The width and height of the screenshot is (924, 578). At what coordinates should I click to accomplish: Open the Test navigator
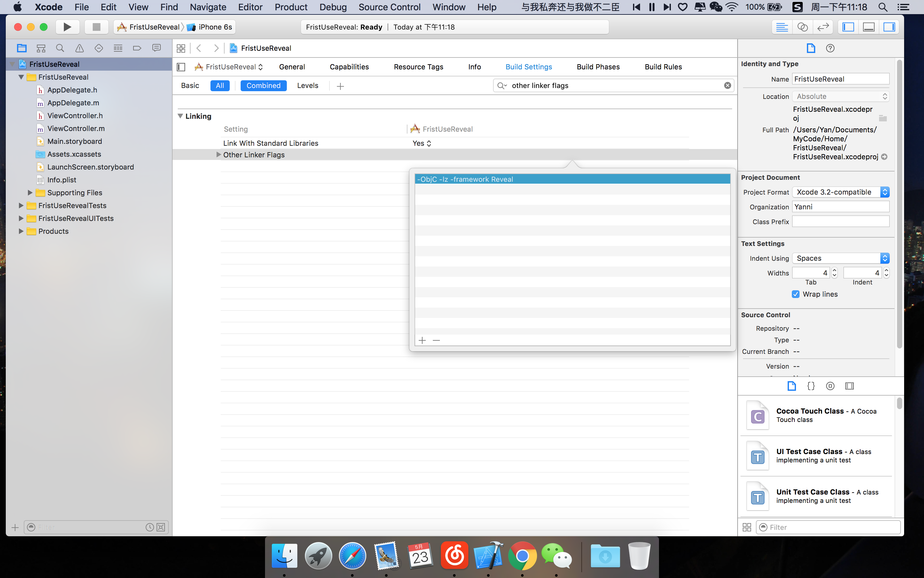(x=98, y=48)
